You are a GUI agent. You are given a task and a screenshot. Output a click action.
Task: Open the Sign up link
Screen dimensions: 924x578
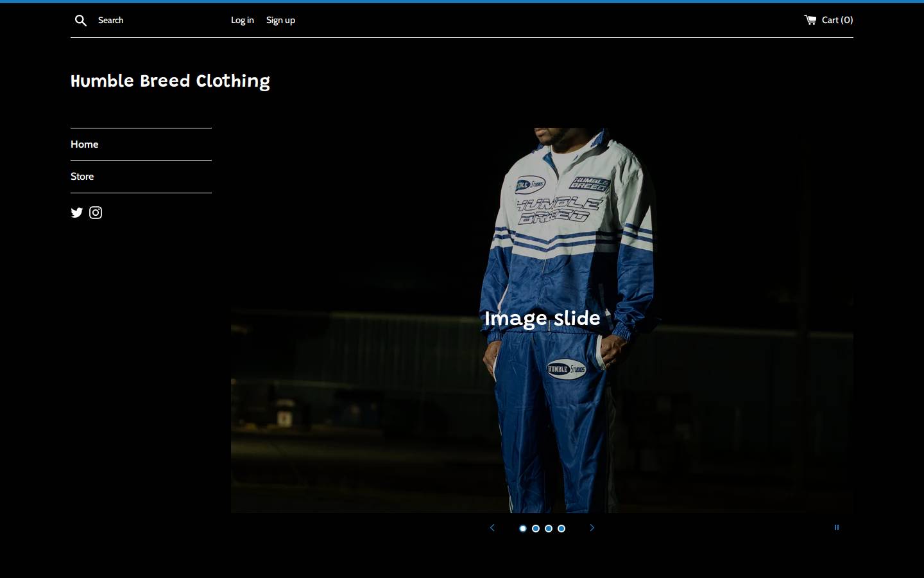pyautogui.click(x=280, y=21)
